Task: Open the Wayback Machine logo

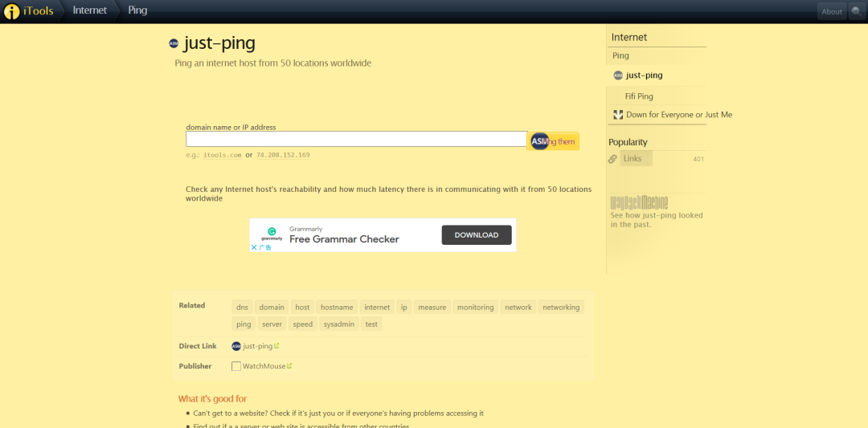Action: point(639,202)
